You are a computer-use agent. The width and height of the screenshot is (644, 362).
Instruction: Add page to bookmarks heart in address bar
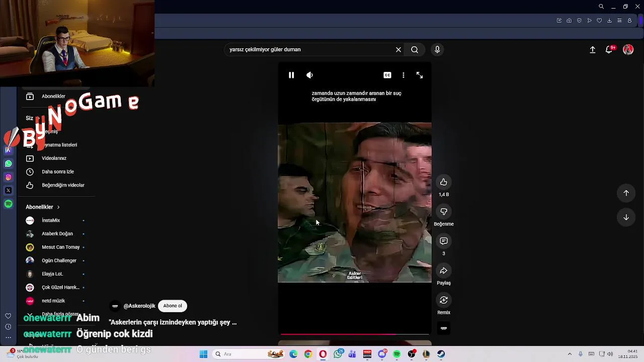(x=599, y=21)
